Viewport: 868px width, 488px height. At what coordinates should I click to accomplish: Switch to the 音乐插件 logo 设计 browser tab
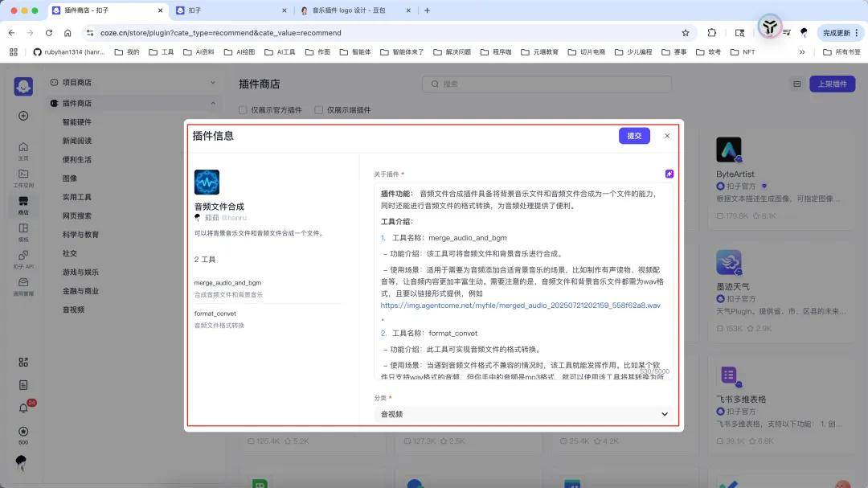pyautogui.click(x=354, y=10)
